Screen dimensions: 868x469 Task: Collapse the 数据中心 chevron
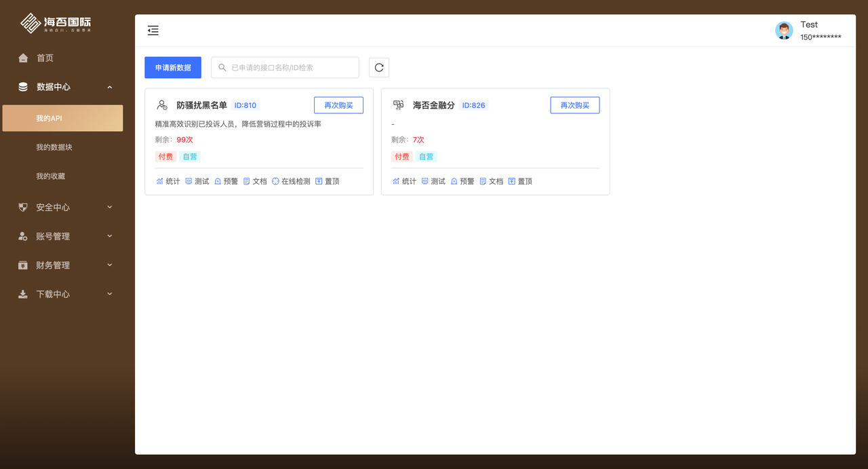click(110, 87)
